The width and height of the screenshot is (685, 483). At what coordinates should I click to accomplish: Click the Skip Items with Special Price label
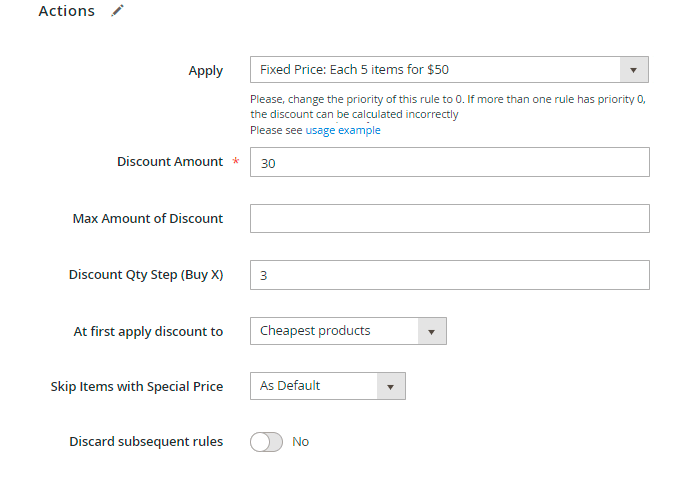[137, 386]
